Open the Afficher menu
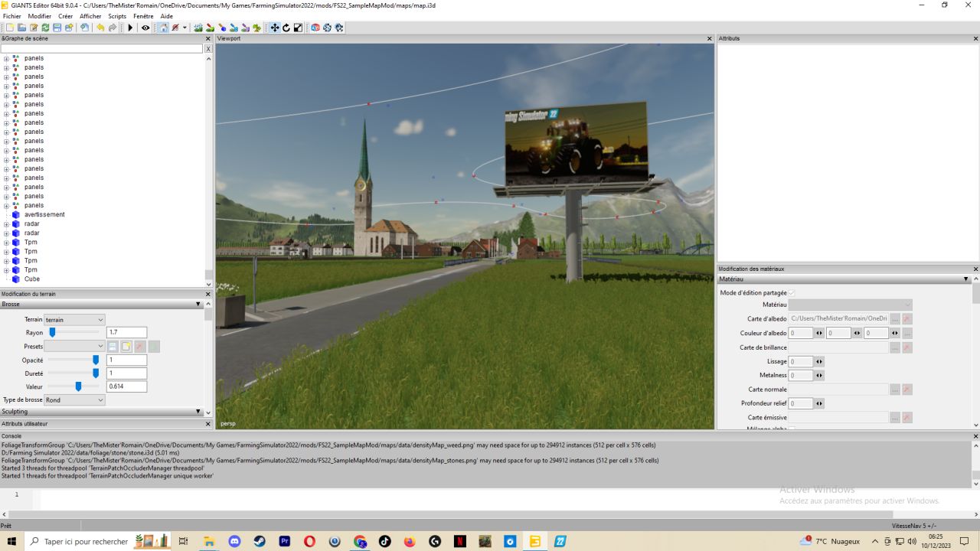The height and width of the screenshot is (551, 980). 90,16
